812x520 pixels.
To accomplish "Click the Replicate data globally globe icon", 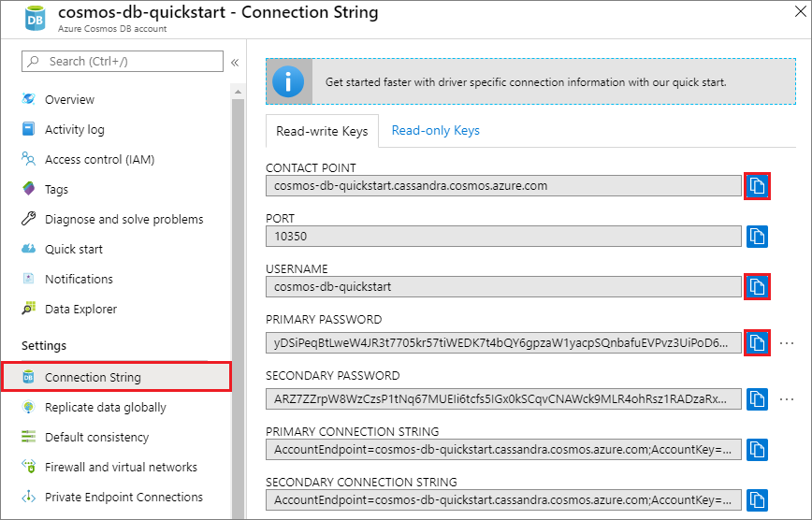I will click(28, 407).
